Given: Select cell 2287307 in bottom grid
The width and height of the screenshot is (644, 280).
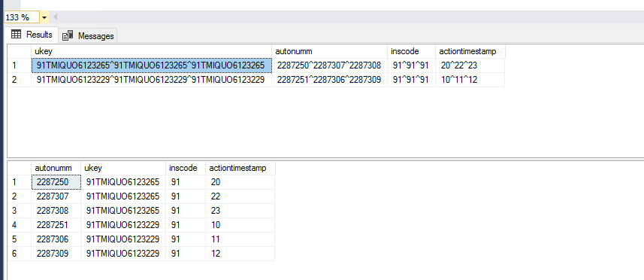Looking at the screenshot, I should [56, 196].
